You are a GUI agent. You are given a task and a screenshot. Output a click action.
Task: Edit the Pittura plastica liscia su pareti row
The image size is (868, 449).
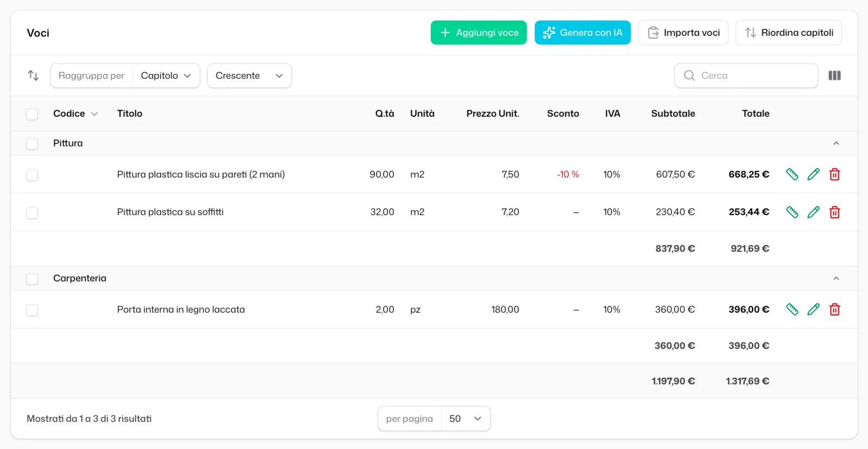point(813,174)
